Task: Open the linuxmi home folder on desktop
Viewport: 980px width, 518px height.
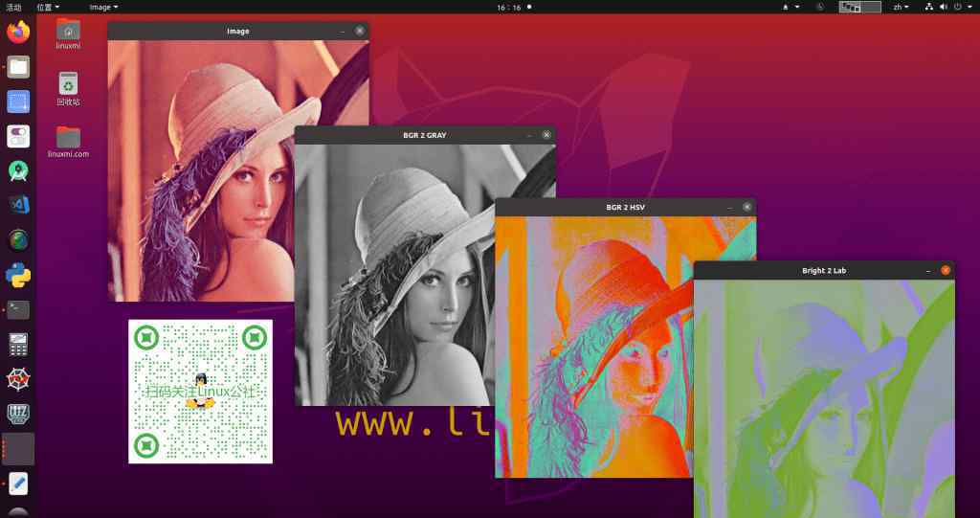Action: point(68,34)
